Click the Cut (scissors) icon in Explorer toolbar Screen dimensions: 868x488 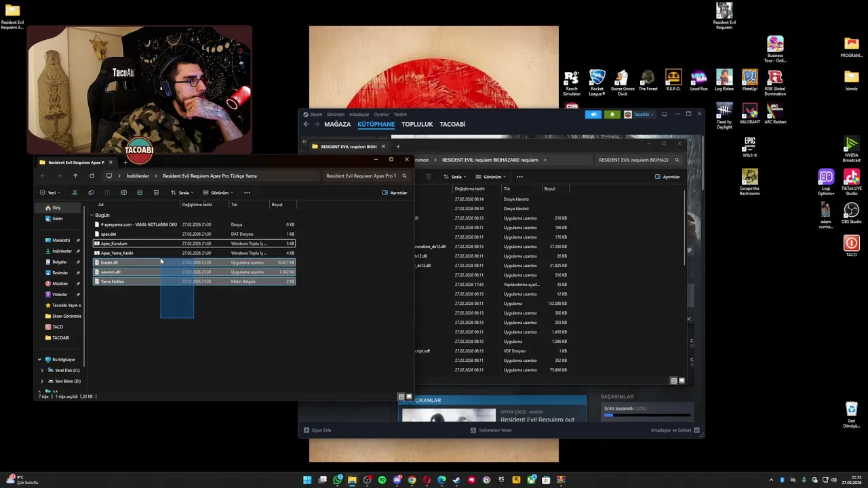75,192
